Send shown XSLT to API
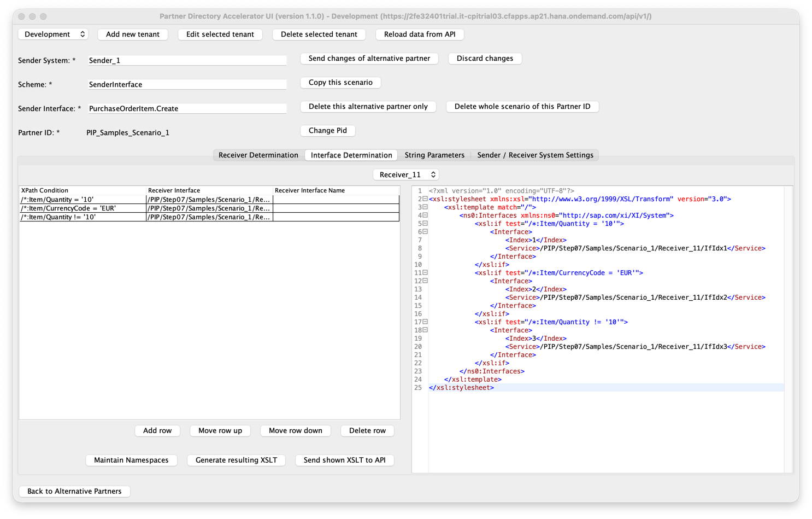The image size is (812, 519). tap(345, 460)
